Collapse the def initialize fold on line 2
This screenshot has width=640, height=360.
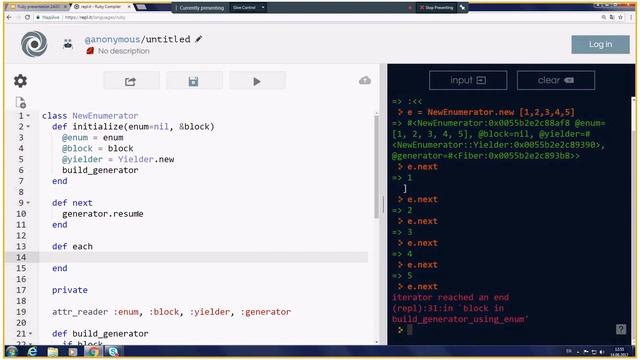[x=28, y=127]
